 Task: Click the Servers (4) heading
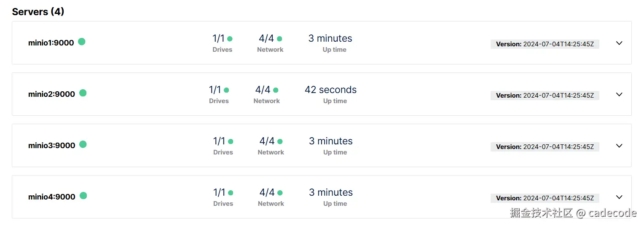tap(38, 12)
